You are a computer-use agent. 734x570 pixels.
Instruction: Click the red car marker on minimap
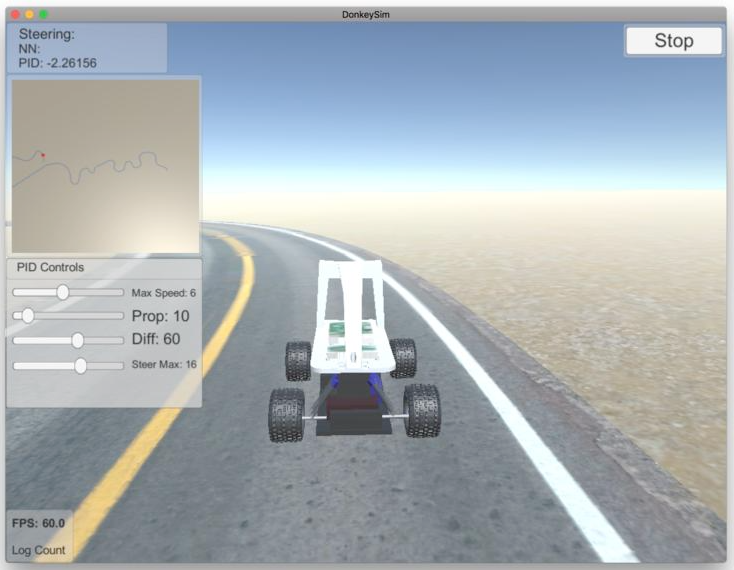point(43,155)
